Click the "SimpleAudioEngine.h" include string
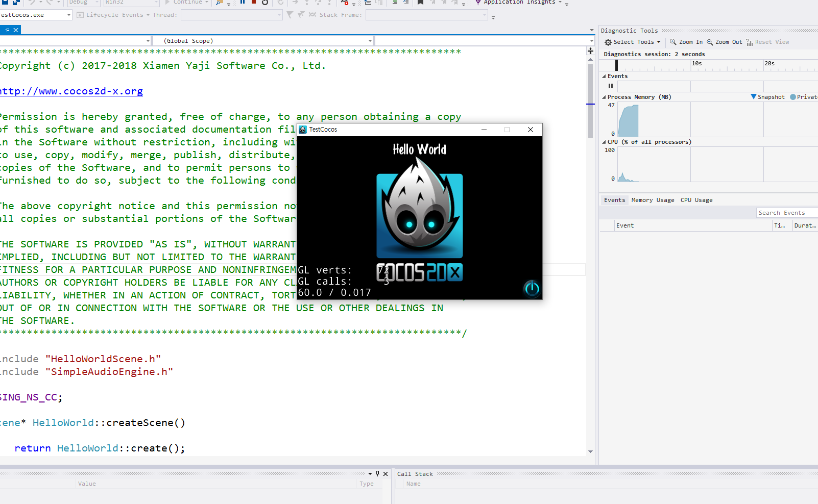This screenshot has height=504, width=818. 109,372
